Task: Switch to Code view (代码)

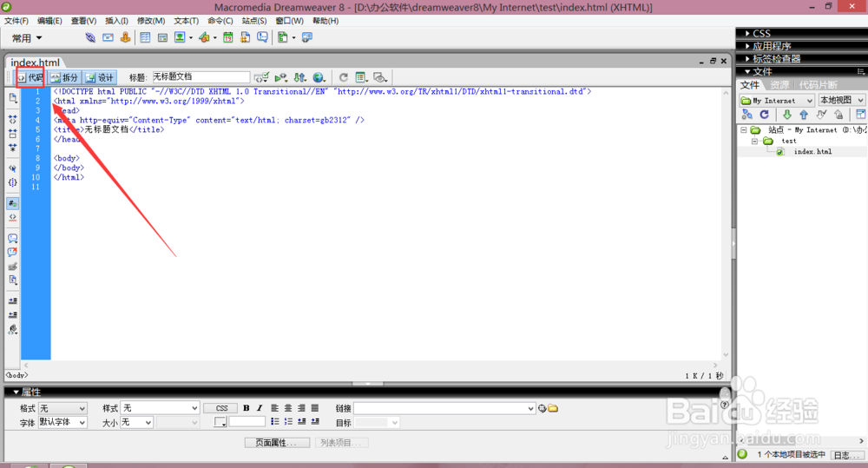Action: [x=30, y=77]
